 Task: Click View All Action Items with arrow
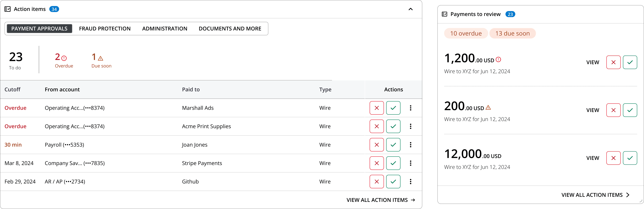(x=381, y=200)
